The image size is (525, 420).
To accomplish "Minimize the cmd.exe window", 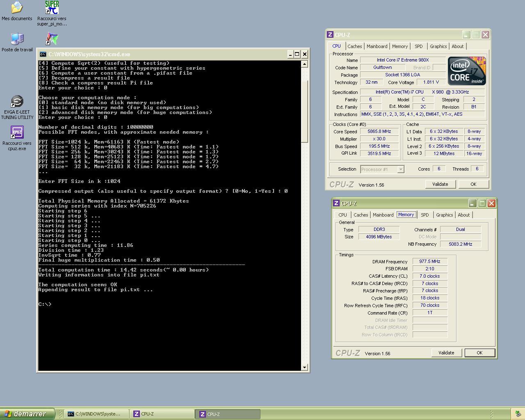I will pyautogui.click(x=290, y=54).
